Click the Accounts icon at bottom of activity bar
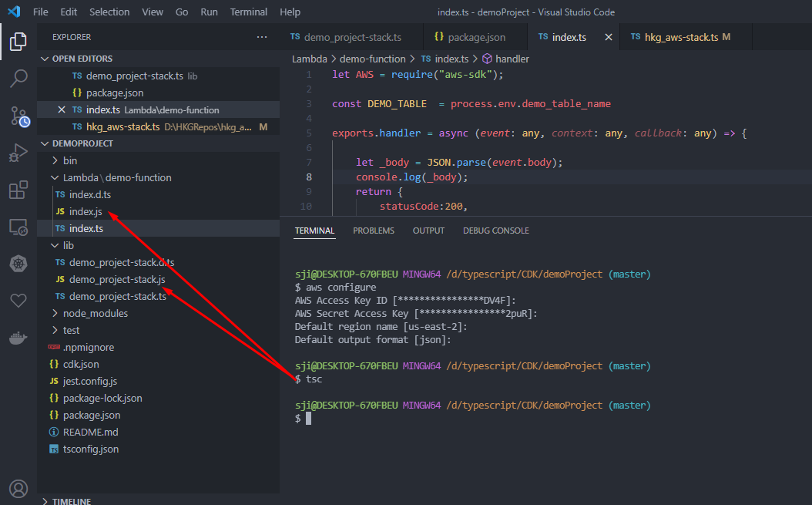 18,488
